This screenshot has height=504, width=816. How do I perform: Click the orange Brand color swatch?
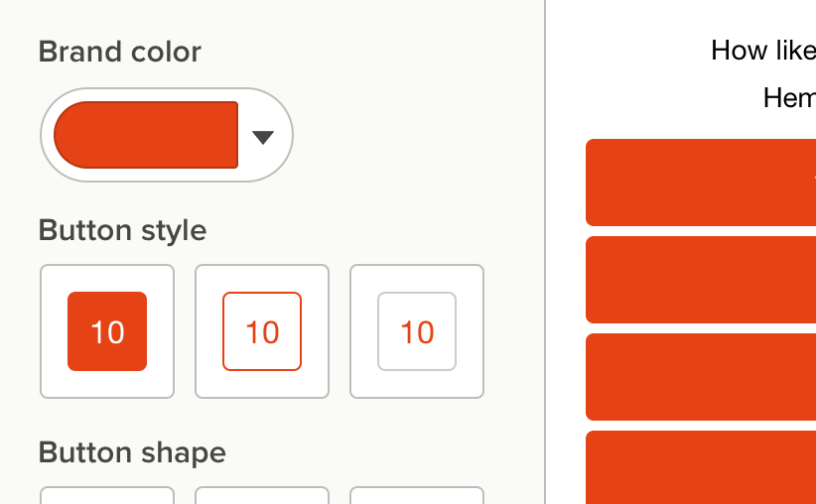coord(146,135)
